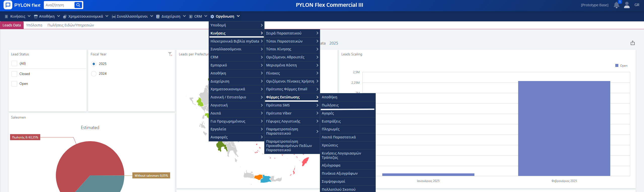Choose Συμψηφισμοί print form entry
This screenshot has height=192, width=644.
[x=348, y=181]
